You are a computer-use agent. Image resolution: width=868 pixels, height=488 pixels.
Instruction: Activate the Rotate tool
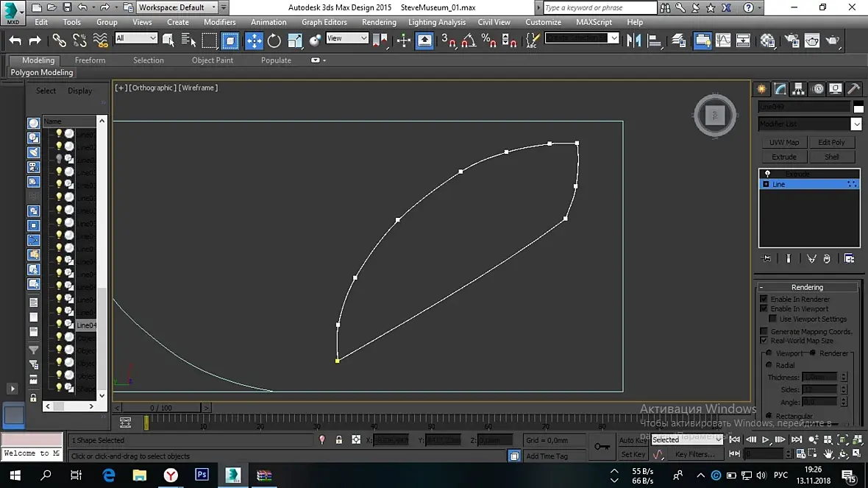pyautogui.click(x=274, y=40)
